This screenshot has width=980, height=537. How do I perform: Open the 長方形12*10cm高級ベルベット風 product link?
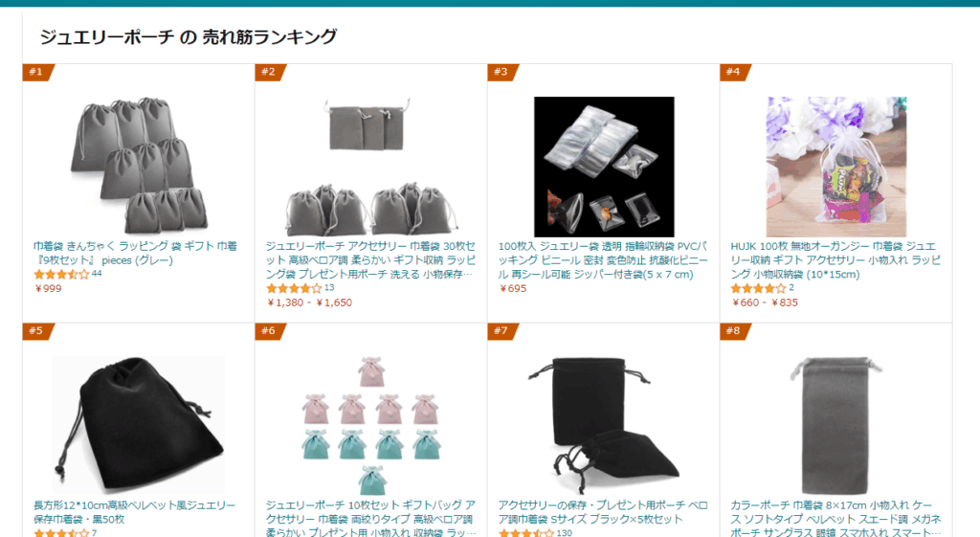point(134,512)
